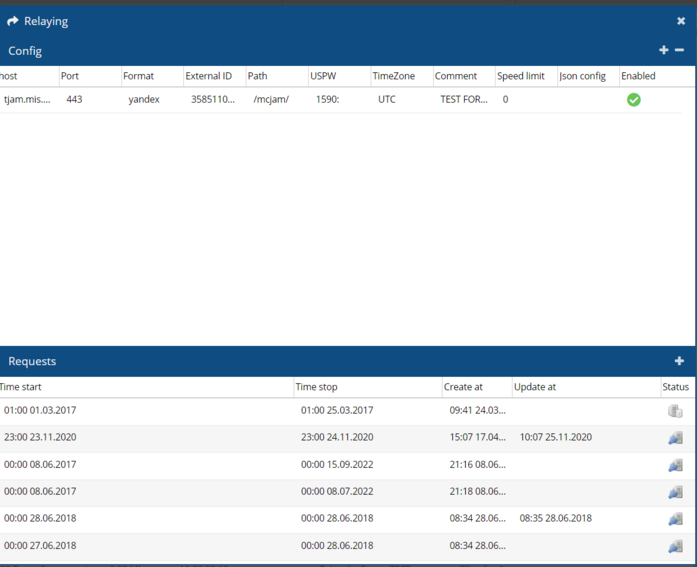Click status icon for request ending 15.09.2022
This screenshot has height=567, width=697.
(x=675, y=464)
